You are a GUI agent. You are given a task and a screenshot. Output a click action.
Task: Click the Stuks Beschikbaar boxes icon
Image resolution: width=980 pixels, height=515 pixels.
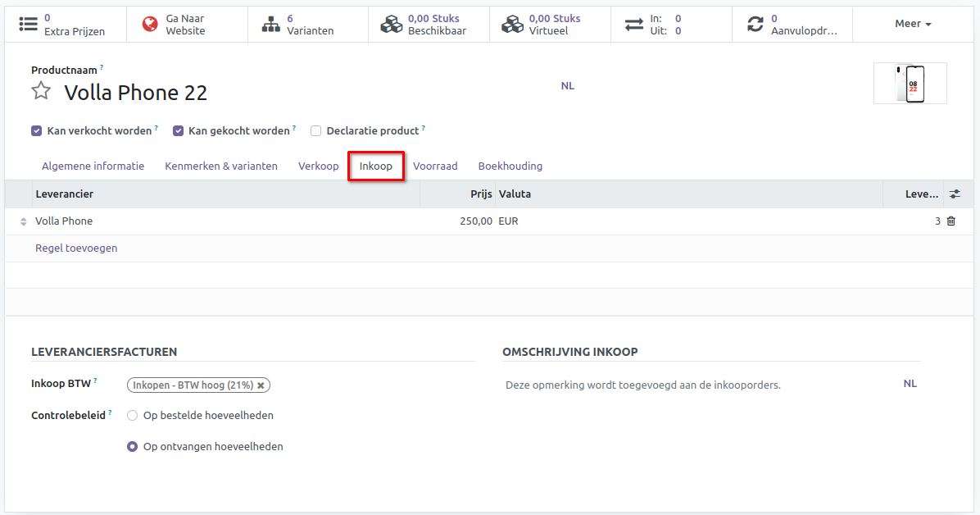point(392,25)
